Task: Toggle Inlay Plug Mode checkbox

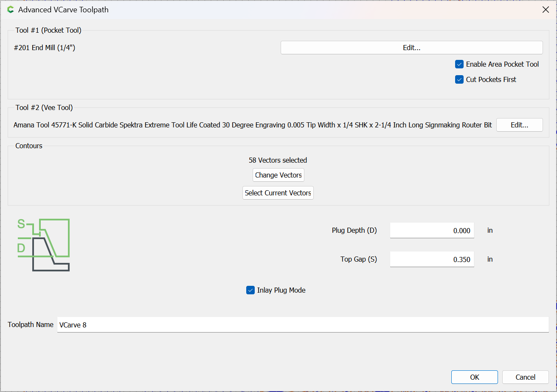Action: [250, 290]
